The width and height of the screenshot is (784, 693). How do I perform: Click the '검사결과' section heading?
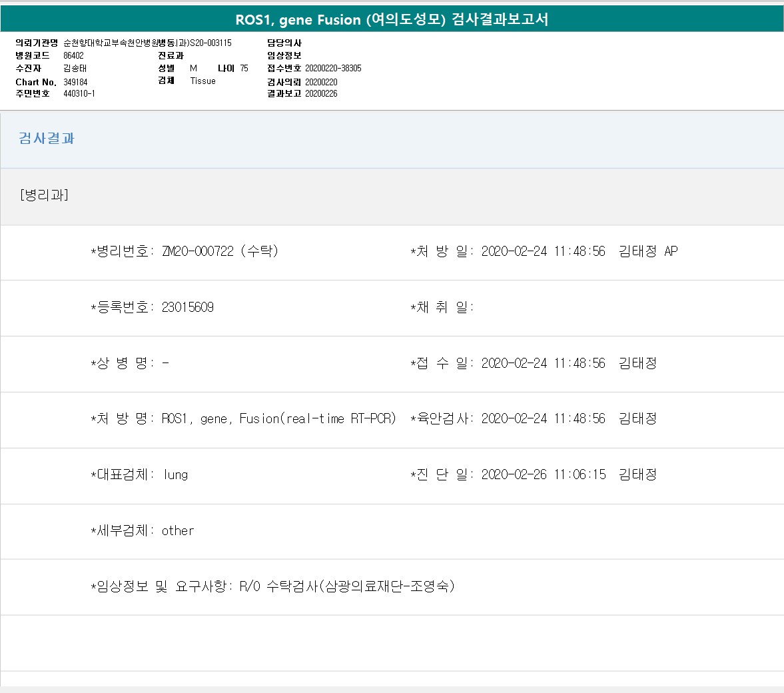[47, 139]
